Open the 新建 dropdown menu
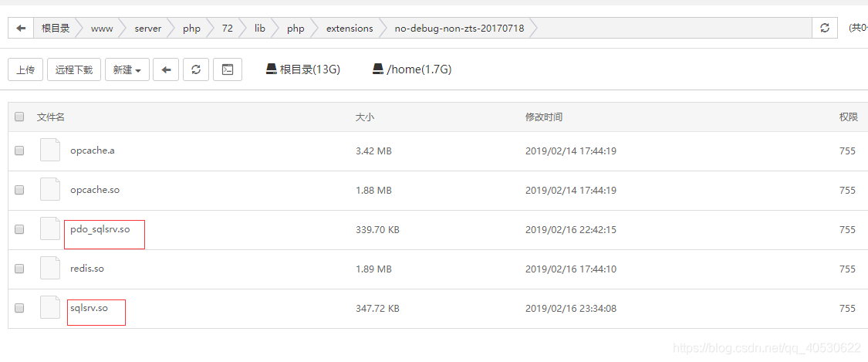The width and height of the screenshot is (868, 362). click(x=127, y=69)
